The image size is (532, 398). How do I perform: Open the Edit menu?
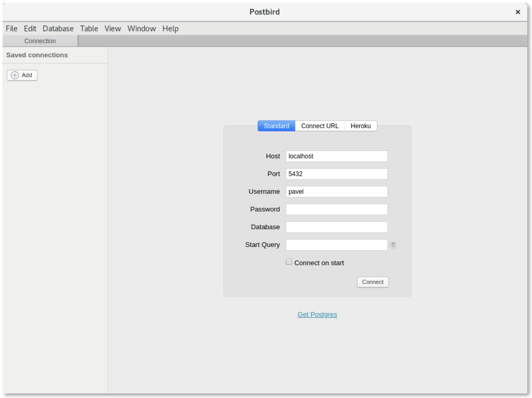pos(30,28)
